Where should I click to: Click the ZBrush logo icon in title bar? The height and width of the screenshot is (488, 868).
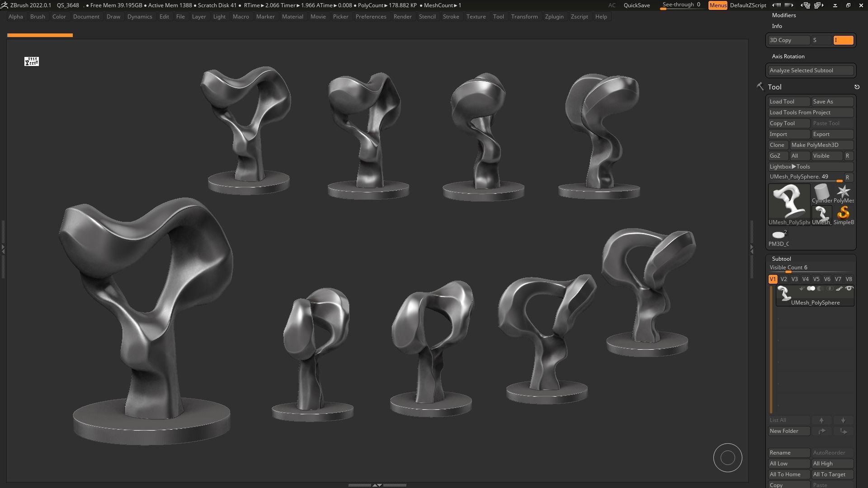(4, 5)
